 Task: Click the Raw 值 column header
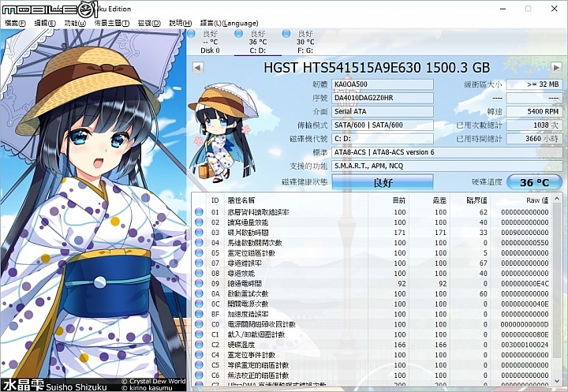click(x=537, y=200)
